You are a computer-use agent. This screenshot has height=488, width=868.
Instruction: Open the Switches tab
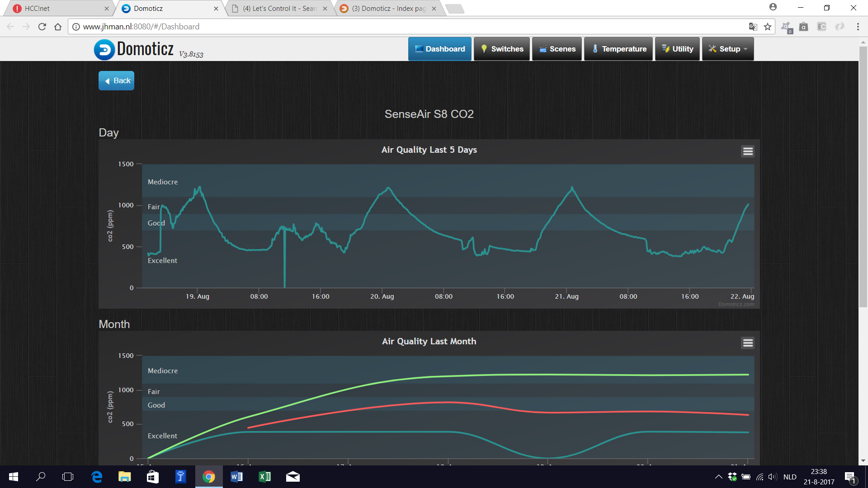502,49
